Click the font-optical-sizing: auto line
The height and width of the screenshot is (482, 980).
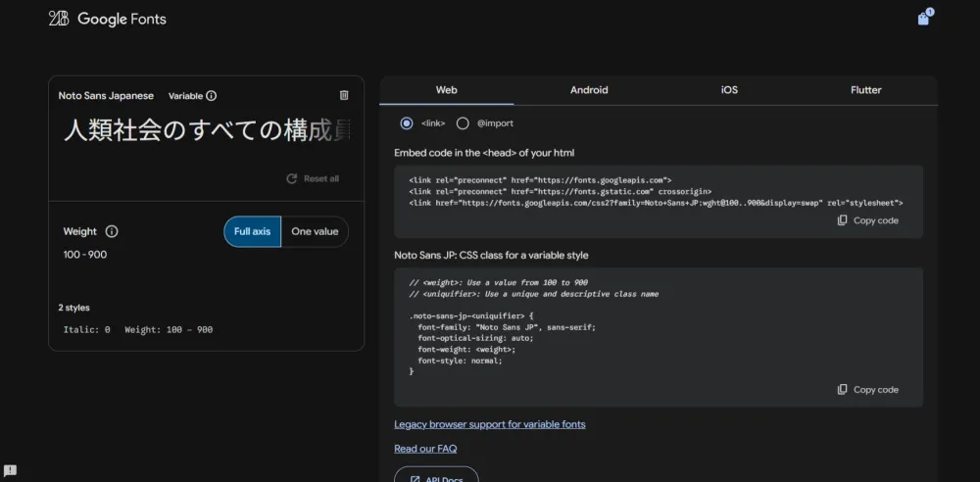475,338
